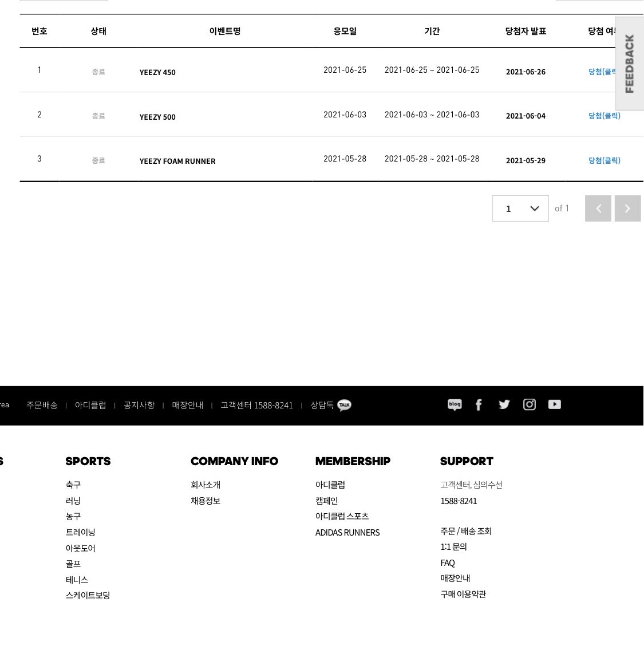Image resolution: width=644 pixels, height=645 pixels.
Task: Open the YouTube icon in footer
Action: pos(554,405)
